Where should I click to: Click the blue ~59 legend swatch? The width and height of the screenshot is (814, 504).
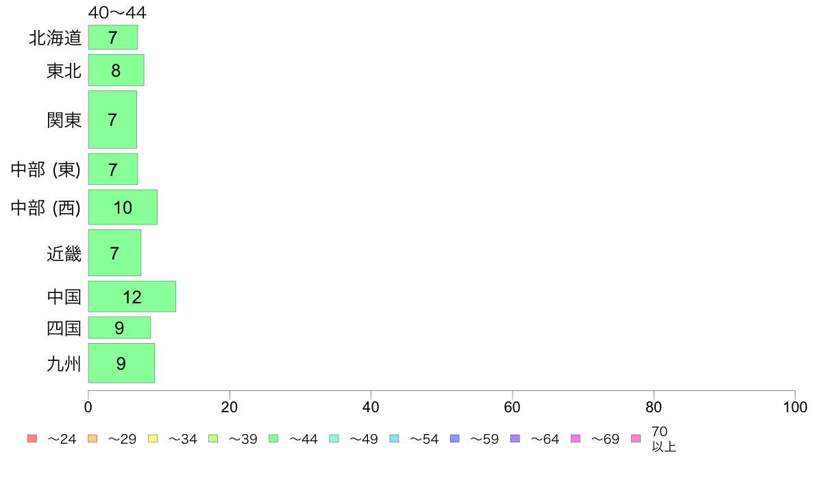tap(455, 438)
